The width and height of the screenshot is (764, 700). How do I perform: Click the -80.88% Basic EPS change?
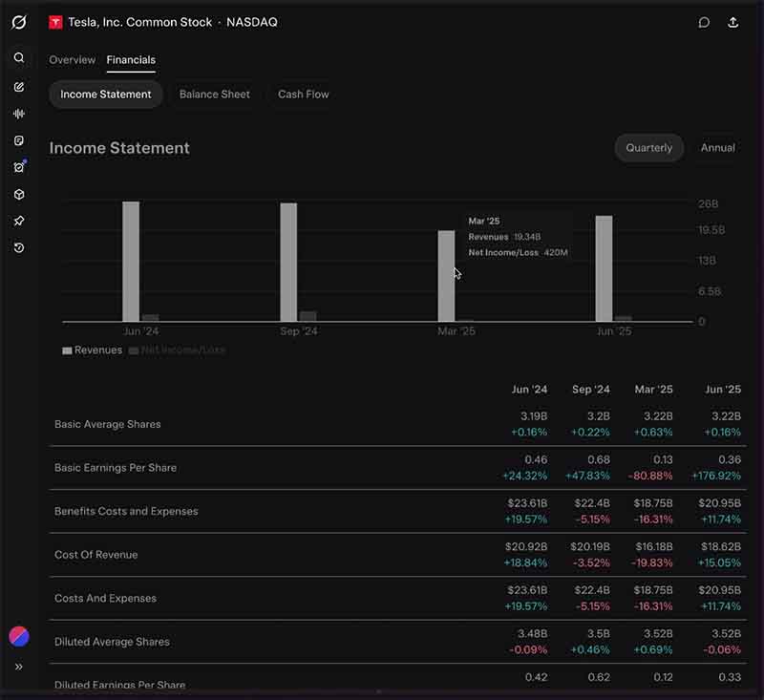coord(650,476)
